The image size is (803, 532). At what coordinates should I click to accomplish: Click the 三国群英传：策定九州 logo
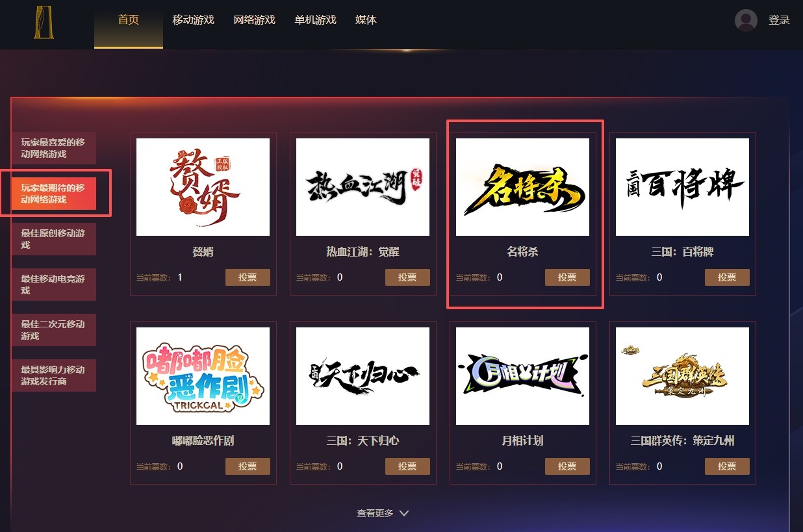pos(682,376)
